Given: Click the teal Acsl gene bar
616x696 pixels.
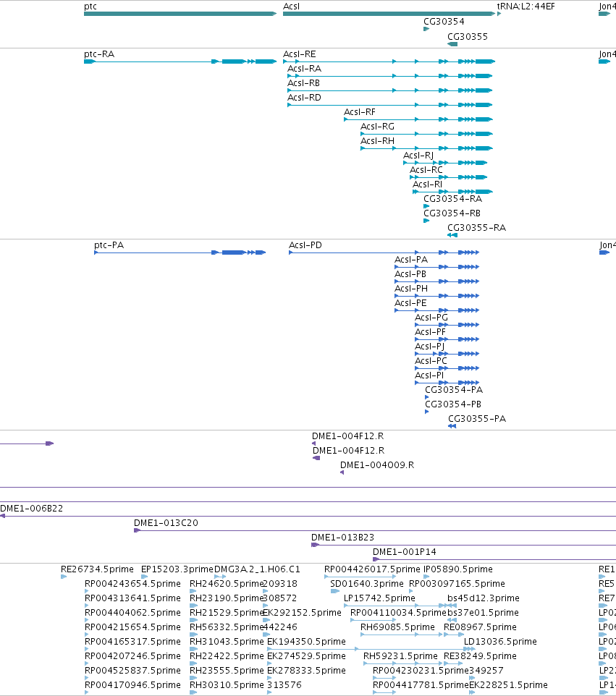Looking at the screenshot, I should click(x=389, y=14).
